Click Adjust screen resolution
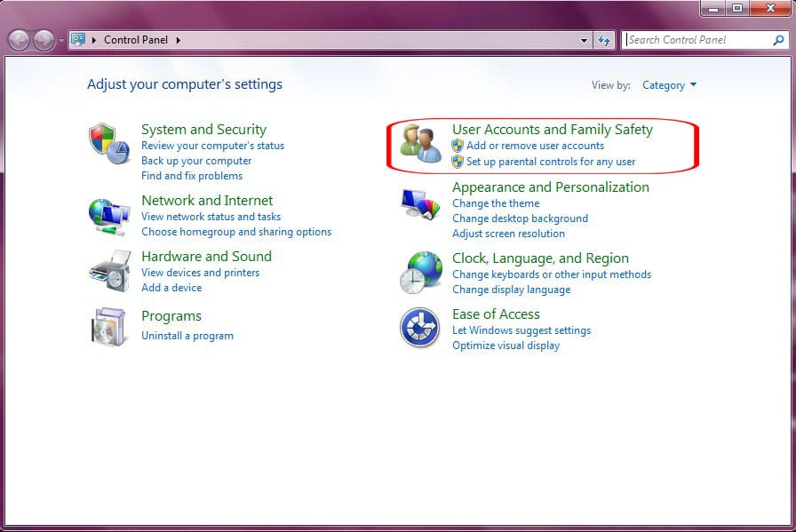 pyautogui.click(x=508, y=234)
